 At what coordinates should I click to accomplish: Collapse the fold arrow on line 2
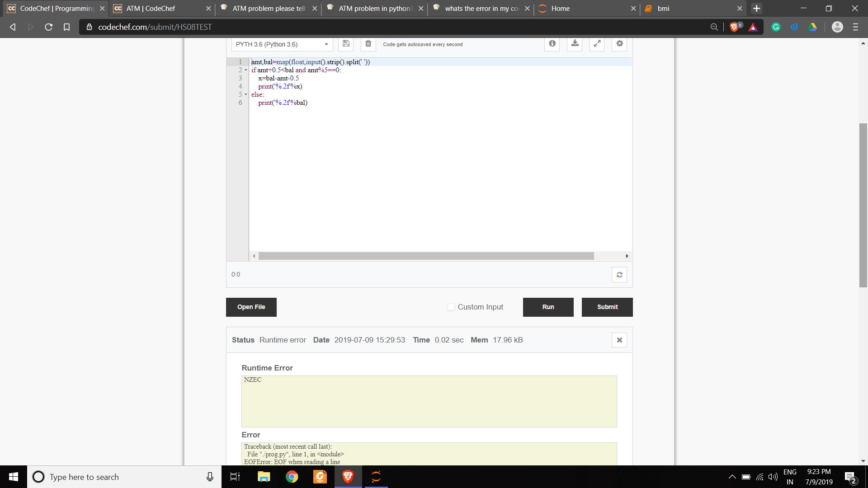[246, 70]
